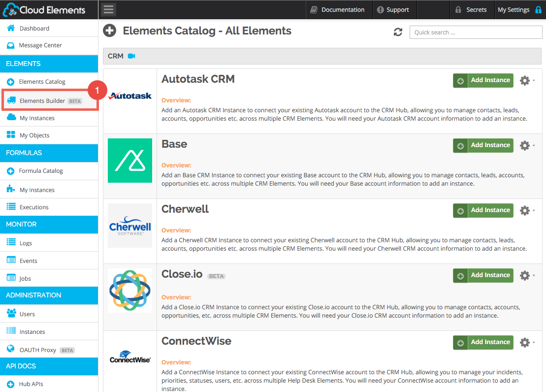Click the hamburger menu toggle icon
The height and width of the screenshot is (392, 546).
click(x=109, y=9)
